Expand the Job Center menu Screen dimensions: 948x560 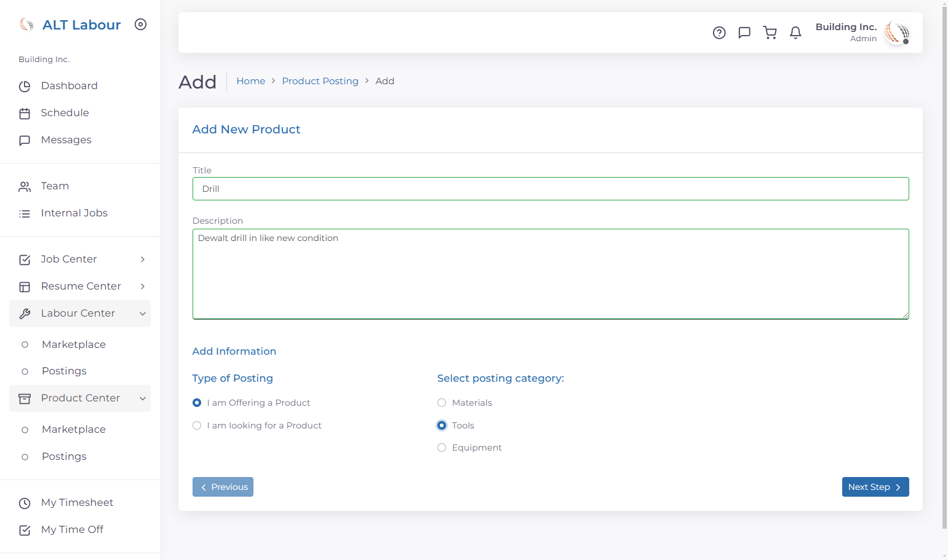tap(80, 259)
